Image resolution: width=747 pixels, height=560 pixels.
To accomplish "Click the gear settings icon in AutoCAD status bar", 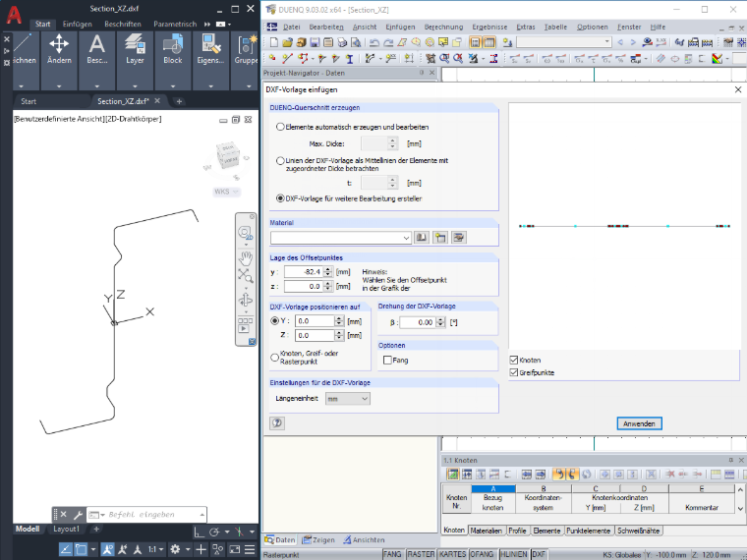I will tap(175, 549).
